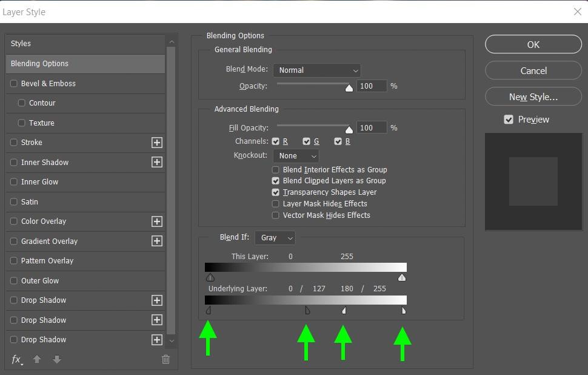The image size is (588, 375).
Task: Select Blending Options in styles list
Action: tap(85, 64)
